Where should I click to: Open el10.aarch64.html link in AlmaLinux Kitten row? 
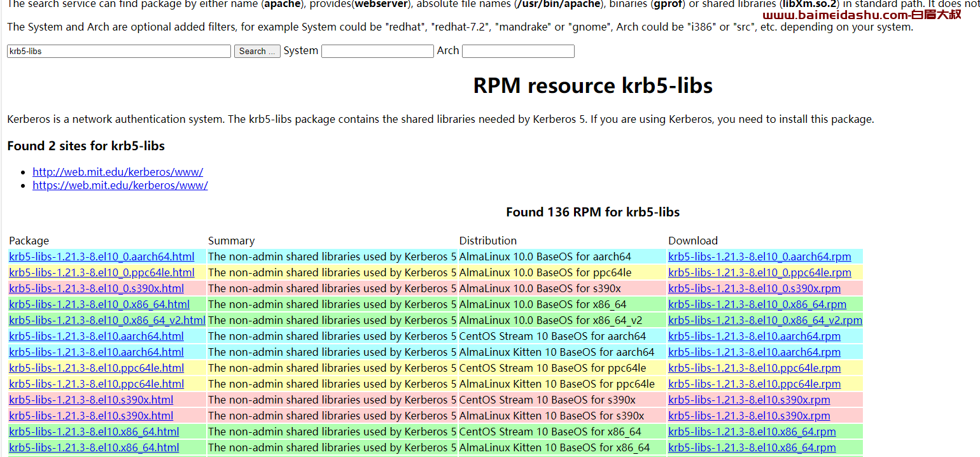tap(96, 352)
